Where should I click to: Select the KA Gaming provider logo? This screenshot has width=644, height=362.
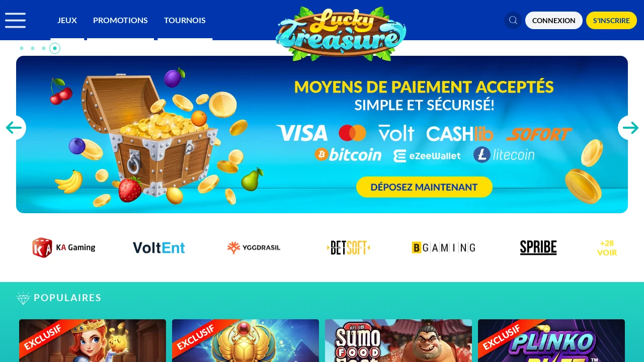(x=64, y=247)
